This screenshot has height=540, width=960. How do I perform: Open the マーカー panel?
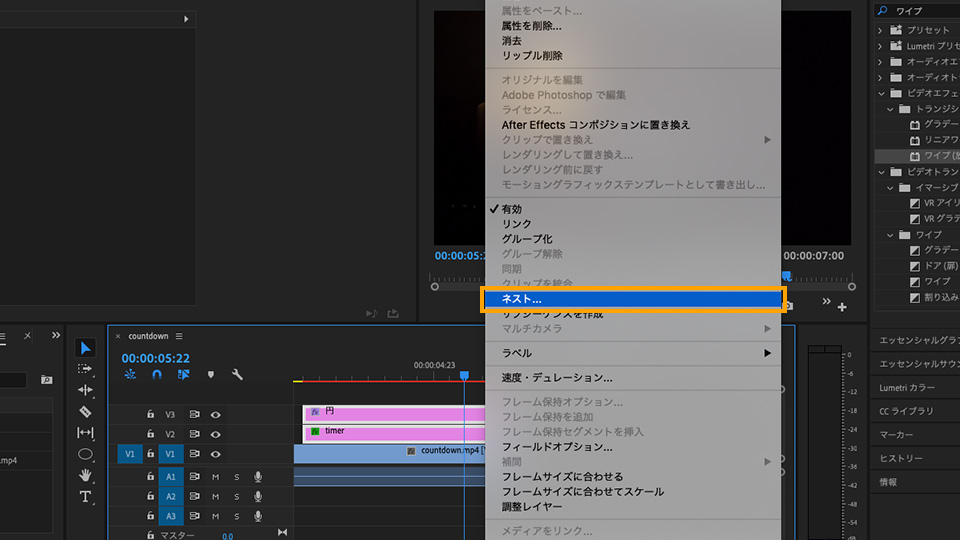pyautogui.click(x=896, y=435)
